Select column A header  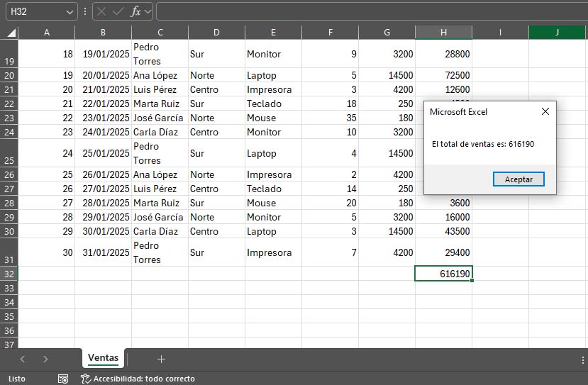coord(47,33)
